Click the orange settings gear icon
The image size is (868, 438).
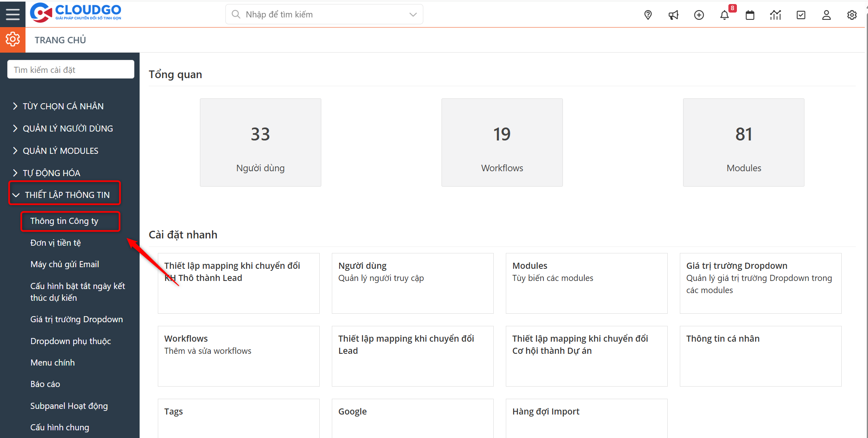click(13, 40)
